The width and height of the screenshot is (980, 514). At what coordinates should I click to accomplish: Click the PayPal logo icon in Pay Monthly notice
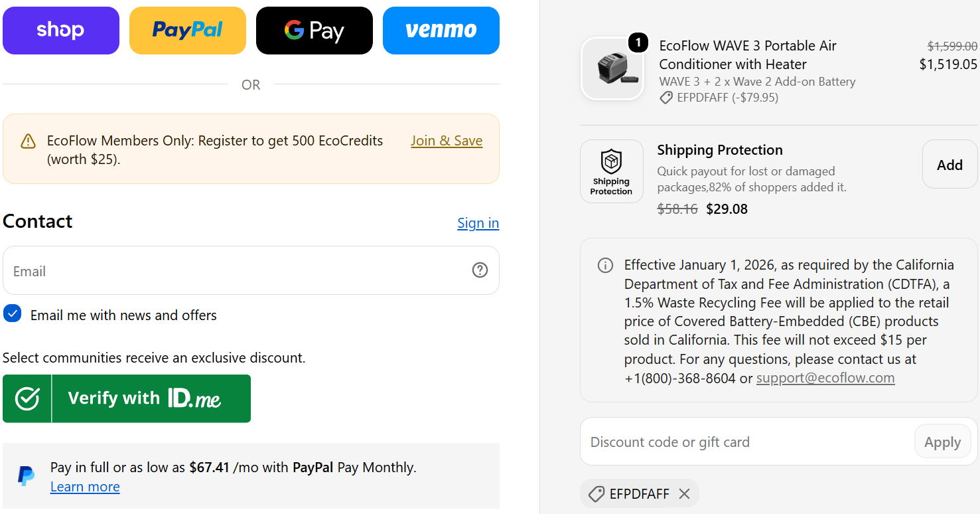pos(26,476)
